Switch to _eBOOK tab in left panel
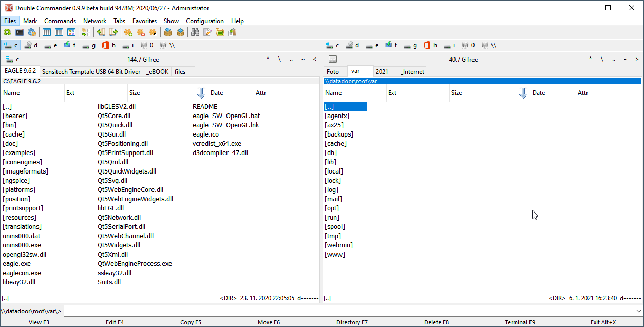The width and height of the screenshot is (644, 327). [x=157, y=72]
